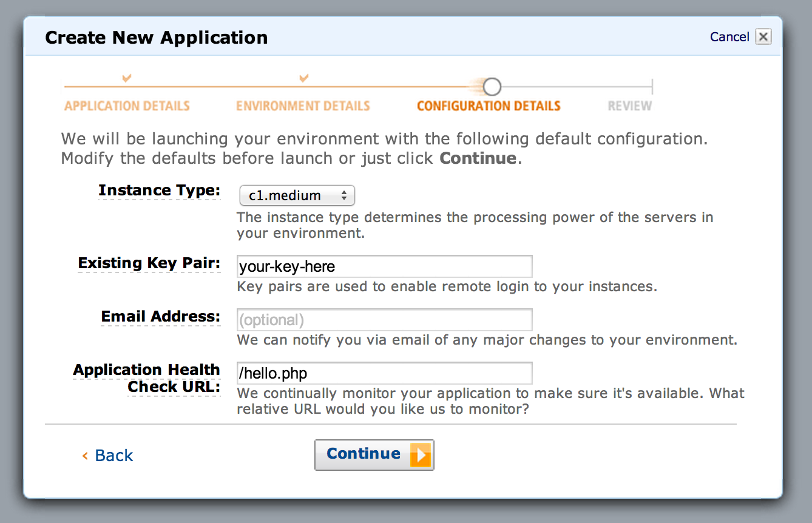Screen dimensions: 812x523
Task: Click the current step circle marker
Action: [492, 87]
